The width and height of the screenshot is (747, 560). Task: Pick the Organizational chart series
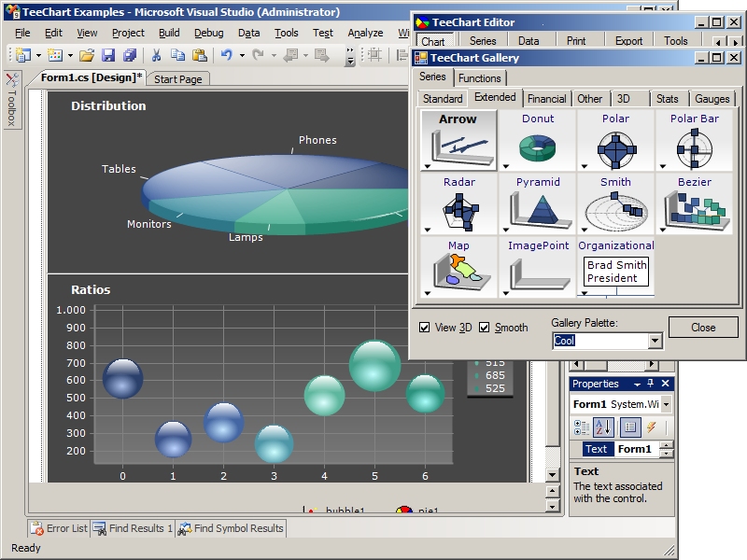click(x=616, y=267)
